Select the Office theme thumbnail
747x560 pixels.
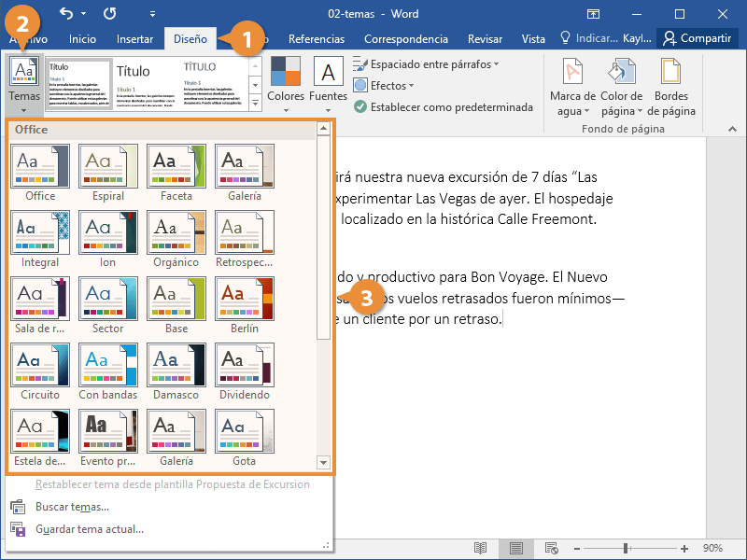[x=40, y=173]
